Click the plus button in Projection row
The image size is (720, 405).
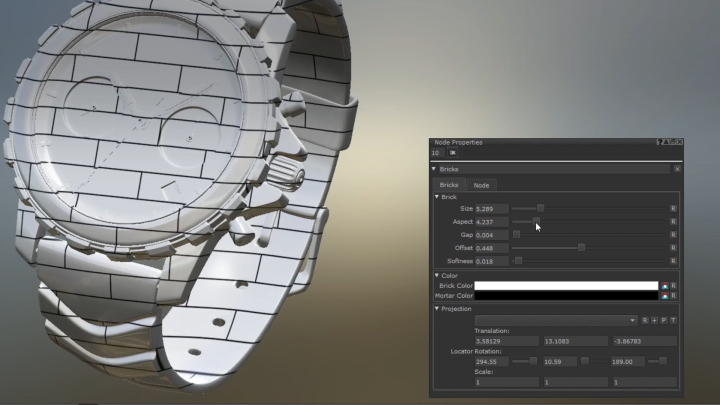(x=654, y=320)
